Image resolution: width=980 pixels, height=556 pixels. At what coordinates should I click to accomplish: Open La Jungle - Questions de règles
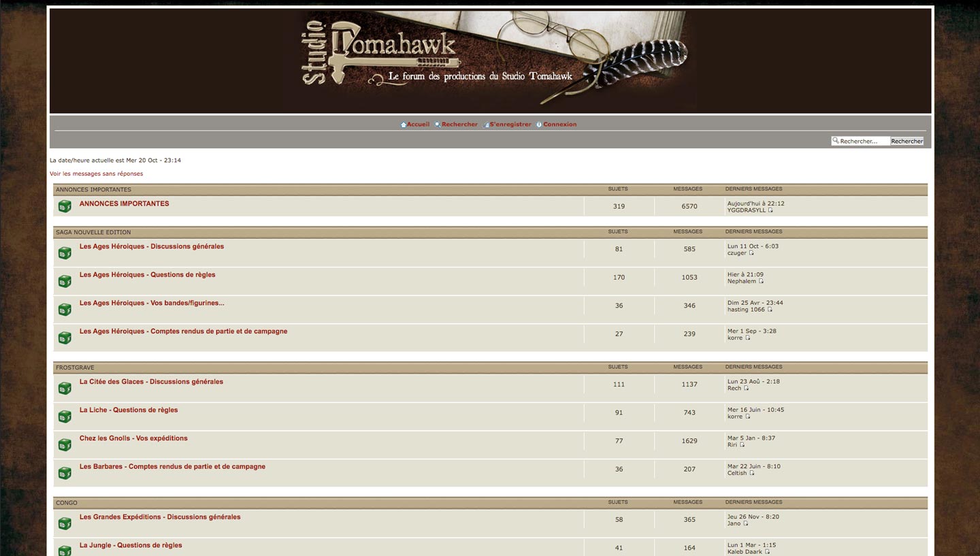point(131,545)
